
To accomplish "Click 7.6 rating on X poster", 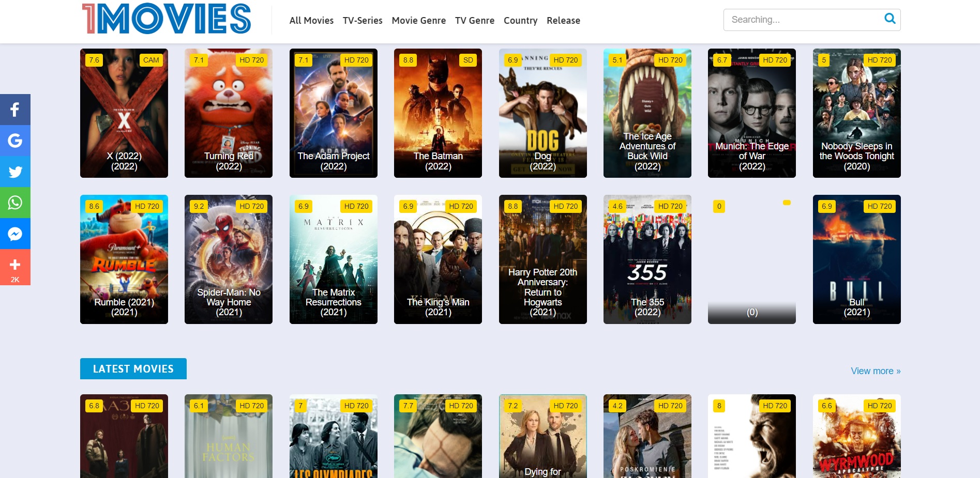I will 94,60.
